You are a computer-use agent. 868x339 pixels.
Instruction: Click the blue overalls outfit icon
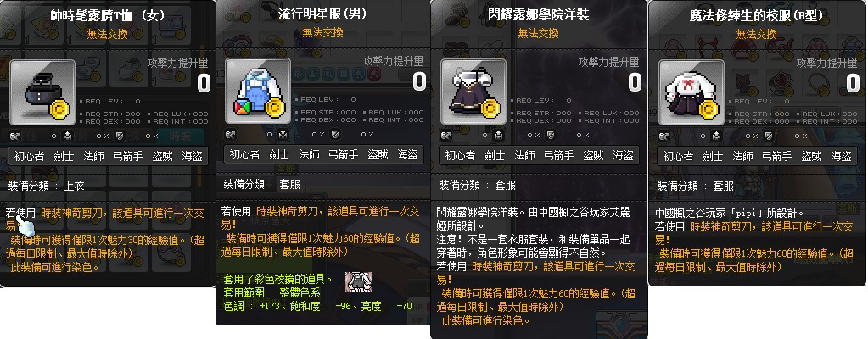(258, 92)
